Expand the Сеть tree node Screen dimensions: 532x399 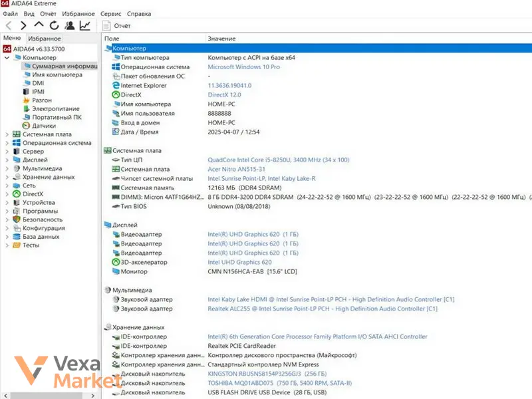(7, 186)
